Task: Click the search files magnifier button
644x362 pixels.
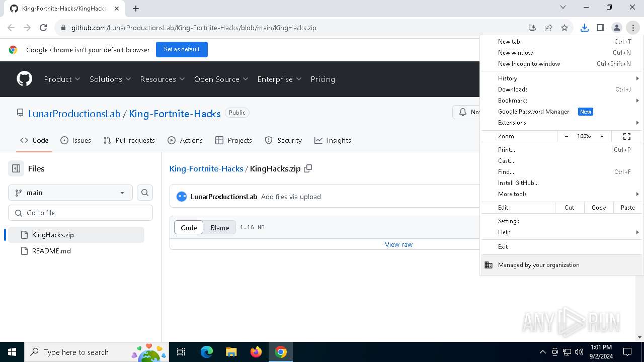Action: (x=145, y=193)
